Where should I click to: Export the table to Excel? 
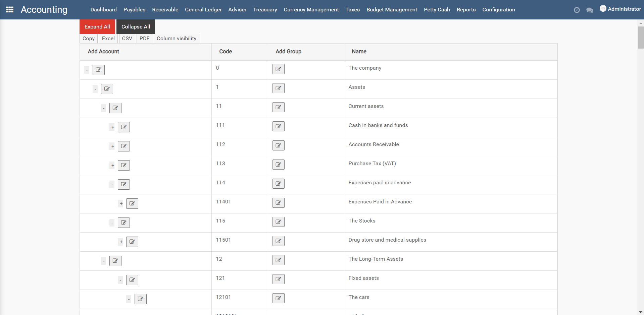click(x=108, y=39)
